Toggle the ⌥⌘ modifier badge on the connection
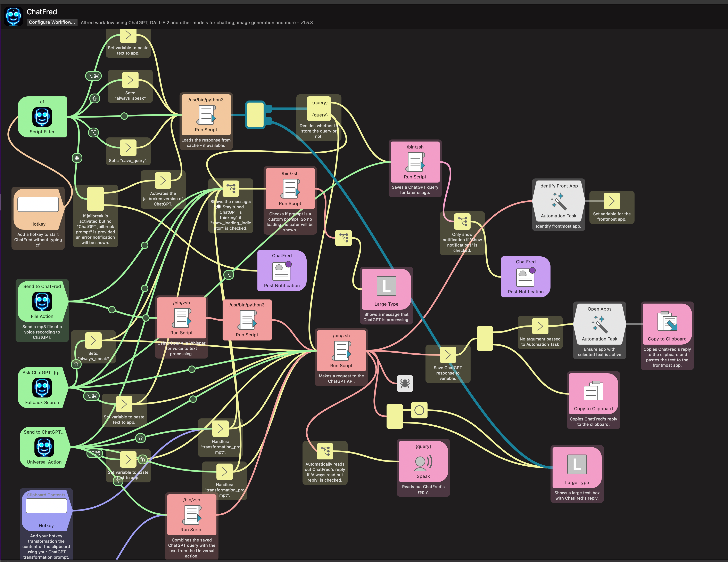Viewport: 728px width, 562px height. [94, 76]
